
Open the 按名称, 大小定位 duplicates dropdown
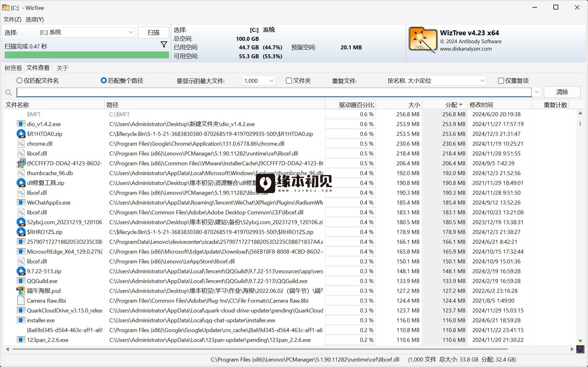(436, 81)
